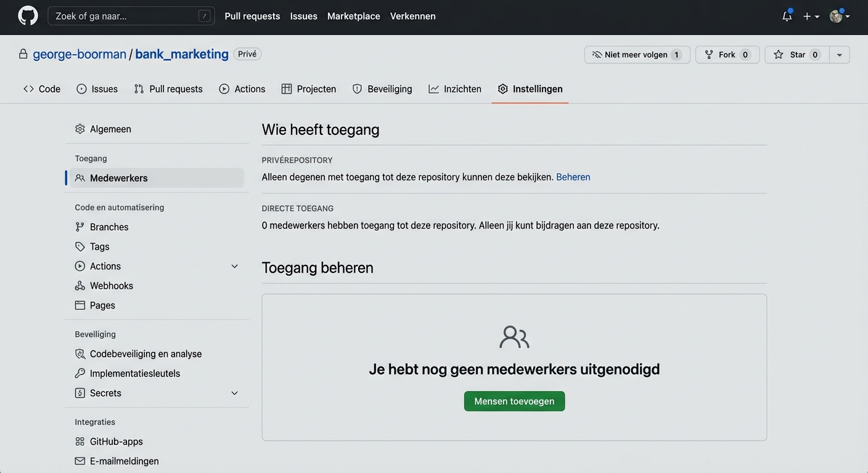Screen dimensions: 868x473
Task: Click the Implementatiesleutels key icon
Action: point(80,373)
